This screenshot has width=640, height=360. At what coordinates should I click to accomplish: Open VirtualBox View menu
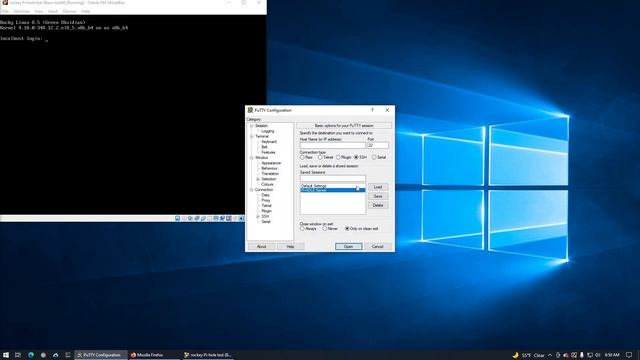tap(38, 11)
